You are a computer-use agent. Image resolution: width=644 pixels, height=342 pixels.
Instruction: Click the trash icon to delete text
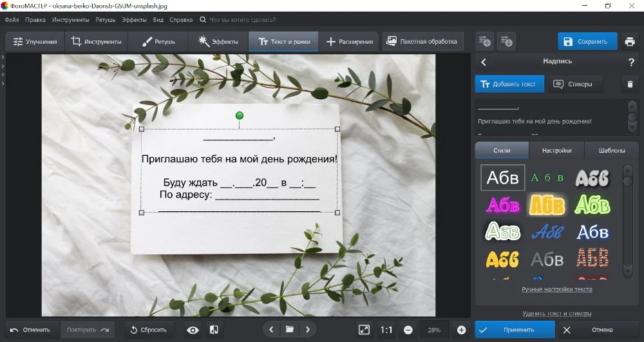tap(630, 84)
